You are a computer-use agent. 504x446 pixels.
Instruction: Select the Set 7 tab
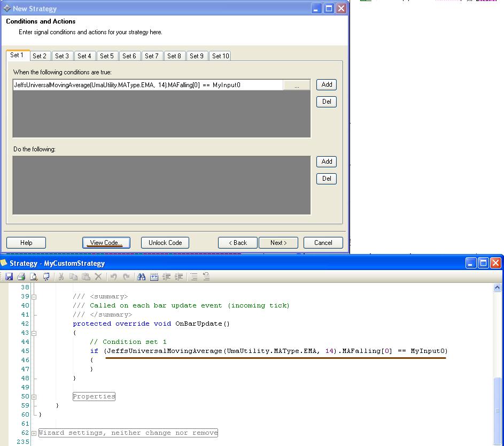[x=152, y=56]
